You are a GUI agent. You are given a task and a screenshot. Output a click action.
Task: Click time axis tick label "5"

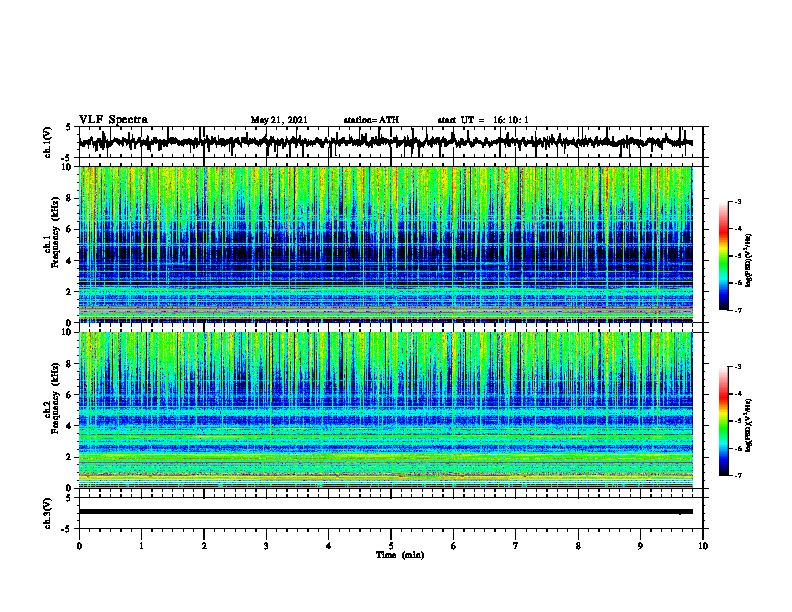[391, 546]
